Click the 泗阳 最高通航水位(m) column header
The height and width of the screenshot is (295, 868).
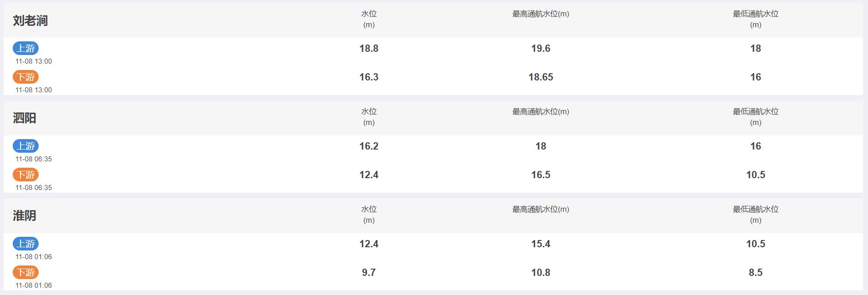tap(541, 112)
